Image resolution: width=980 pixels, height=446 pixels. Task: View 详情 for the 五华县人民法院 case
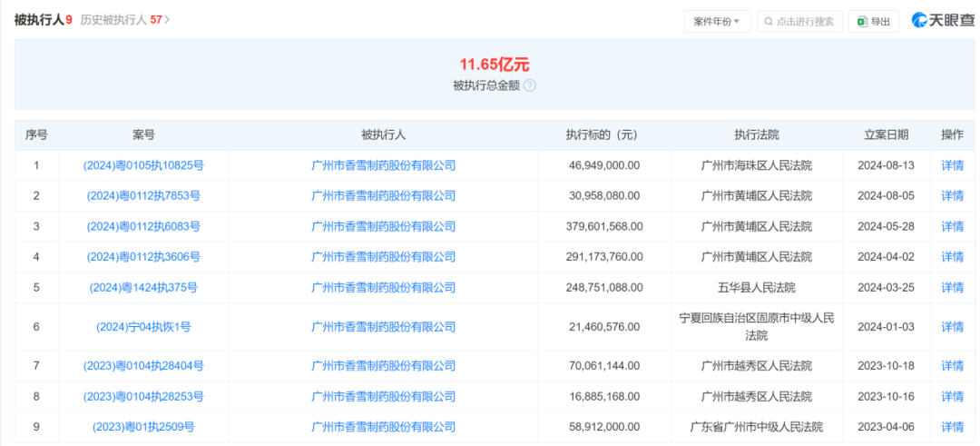tap(952, 287)
